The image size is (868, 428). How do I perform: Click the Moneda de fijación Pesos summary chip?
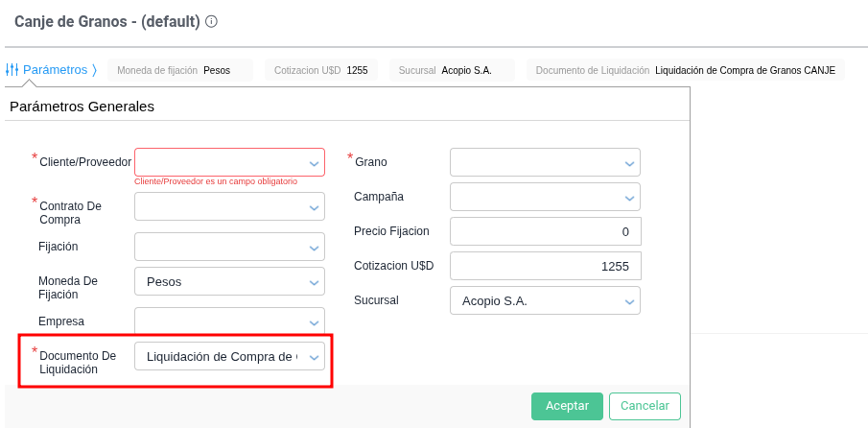(x=180, y=70)
